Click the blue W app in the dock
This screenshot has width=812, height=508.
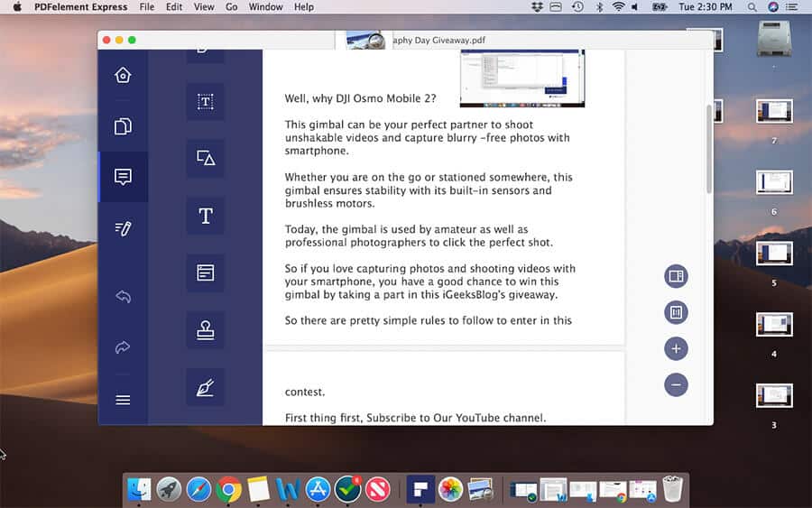[288, 489]
